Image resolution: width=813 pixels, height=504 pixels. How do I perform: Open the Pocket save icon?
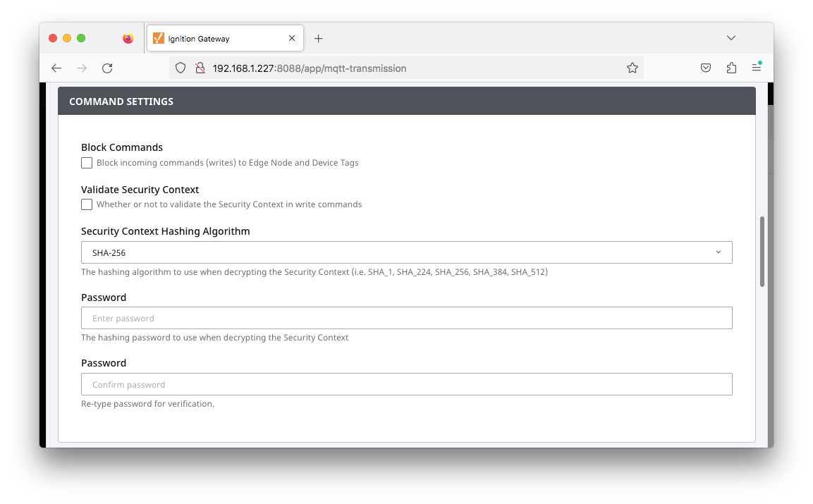coord(706,68)
